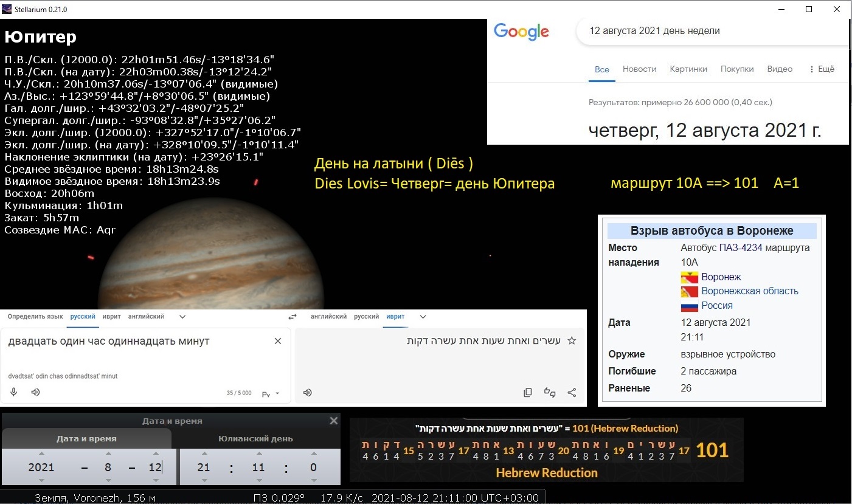Increase the month 8 with up arrow
Viewport: 852px width, 504px height.
[108, 453]
